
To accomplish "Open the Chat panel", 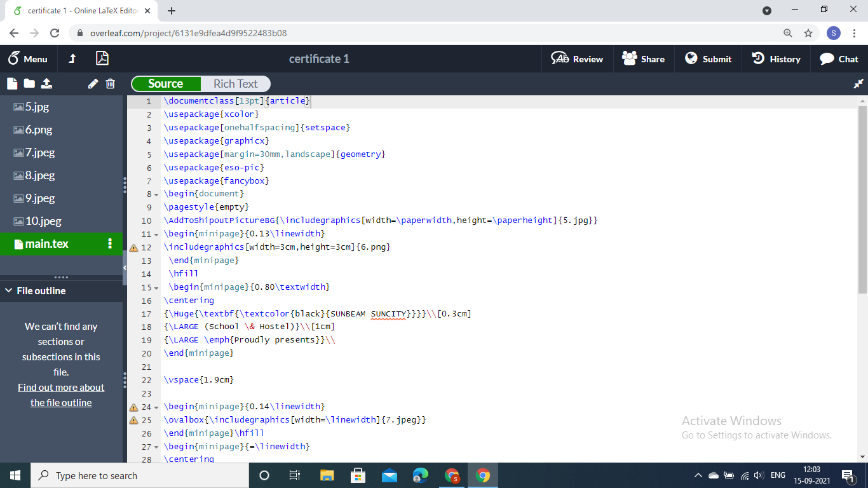I will coord(839,59).
